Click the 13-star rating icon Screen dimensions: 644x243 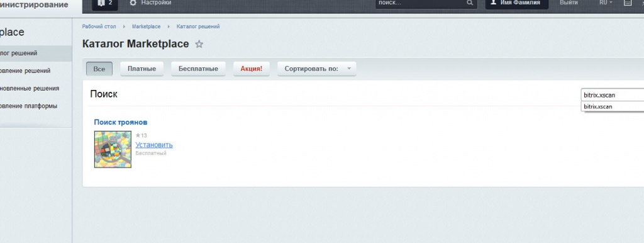[138, 135]
